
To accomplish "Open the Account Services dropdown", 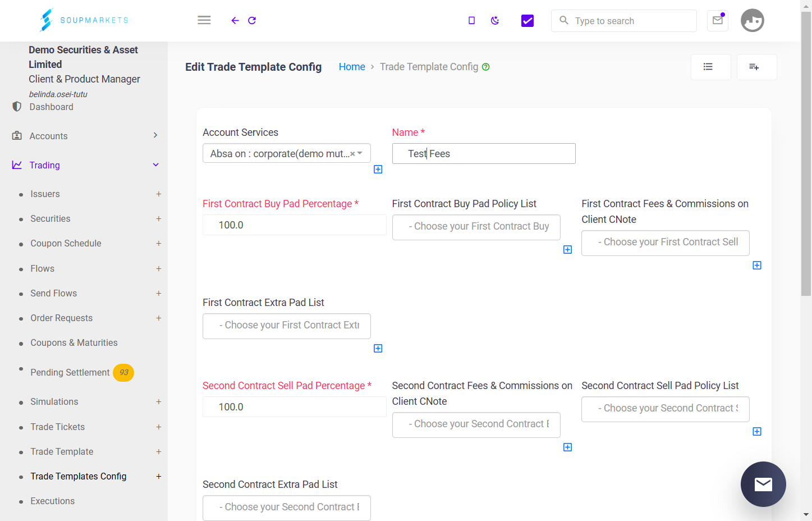I will click(287, 153).
